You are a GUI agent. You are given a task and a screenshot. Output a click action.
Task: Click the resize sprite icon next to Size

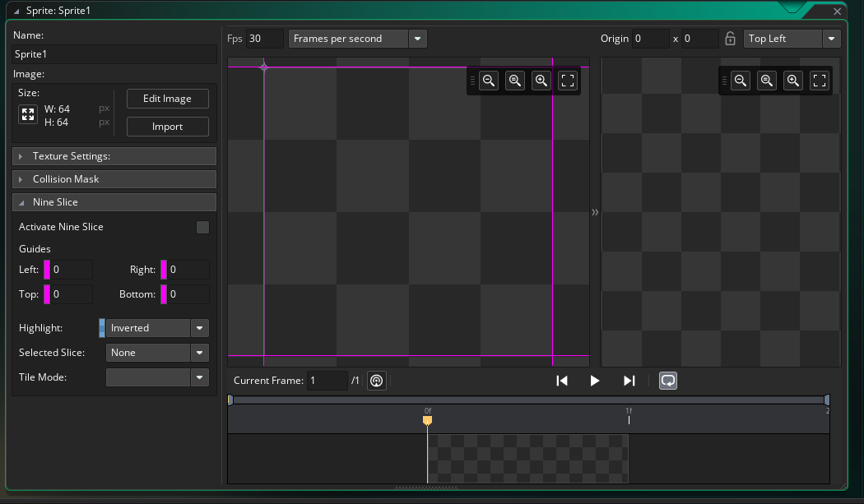tap(28, 114)
